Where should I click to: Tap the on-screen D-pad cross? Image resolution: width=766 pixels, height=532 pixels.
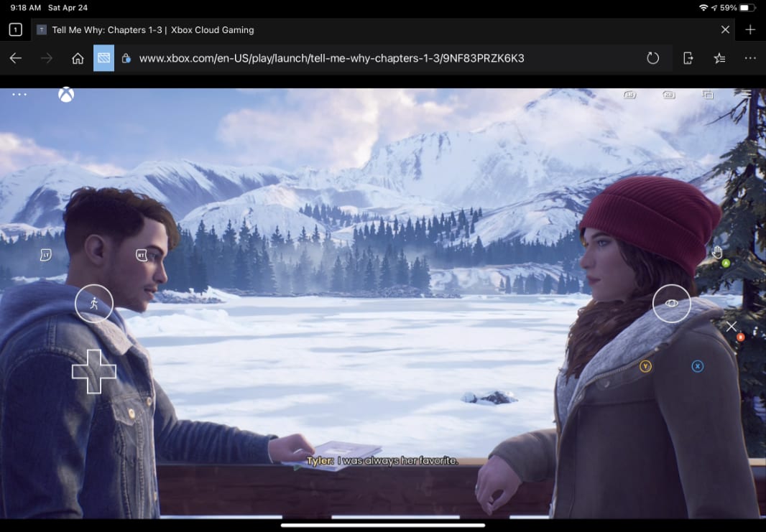[x=94, y=371]
